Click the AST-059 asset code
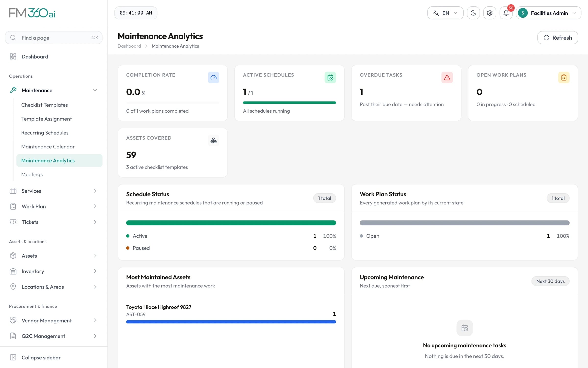 136,315
